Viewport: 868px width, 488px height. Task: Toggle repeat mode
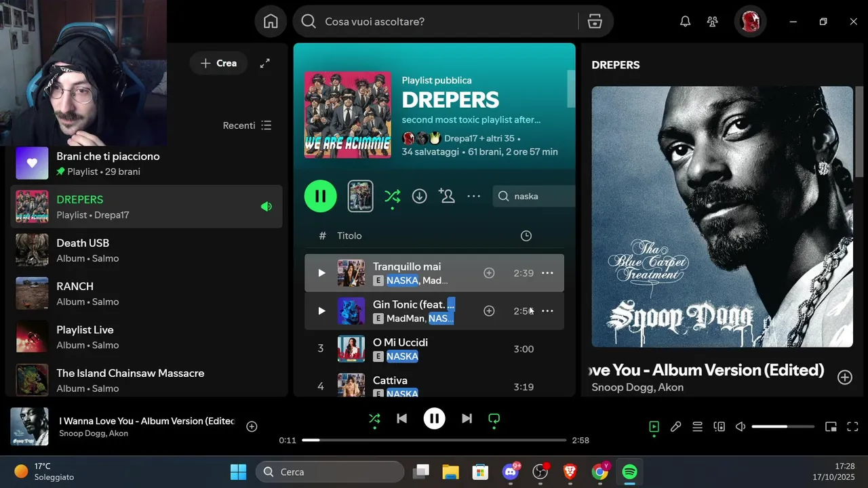coord(494,418)
